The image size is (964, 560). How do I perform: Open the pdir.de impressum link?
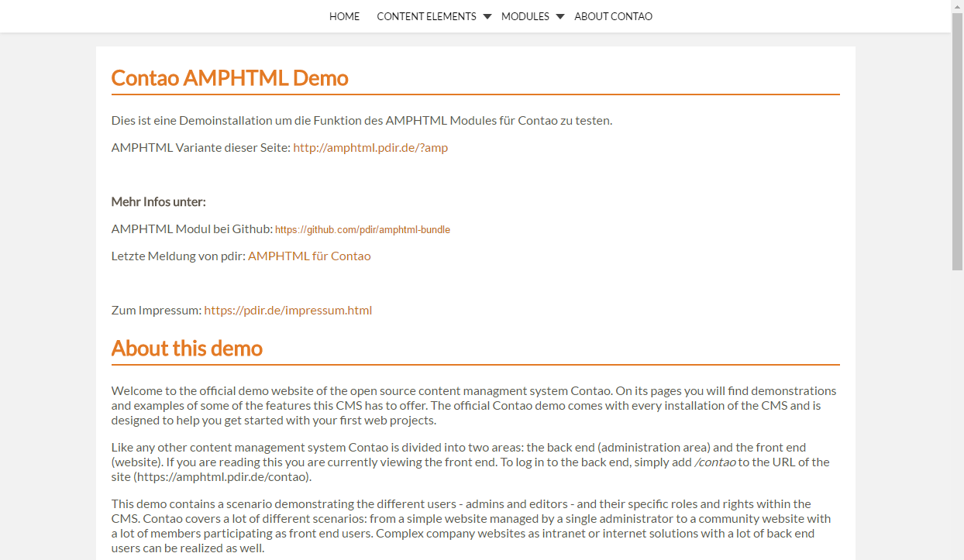point(288,311)
